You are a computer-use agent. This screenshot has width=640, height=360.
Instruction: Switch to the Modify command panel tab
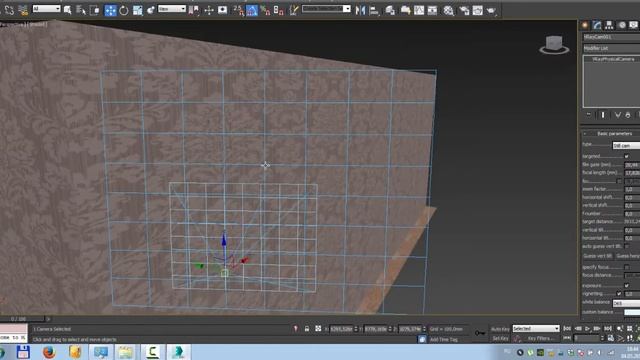click(597, 25)
